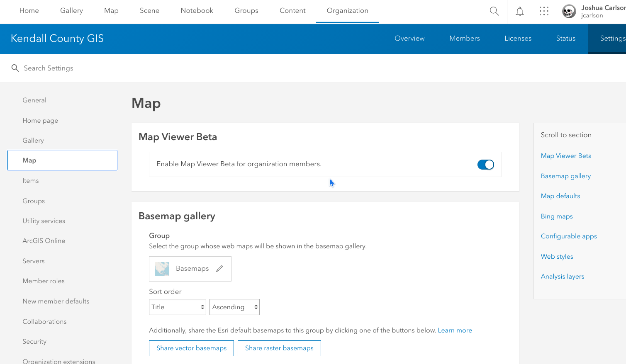
Task: Edit the Basemaps group using the pencil icon
Action: 219,269
